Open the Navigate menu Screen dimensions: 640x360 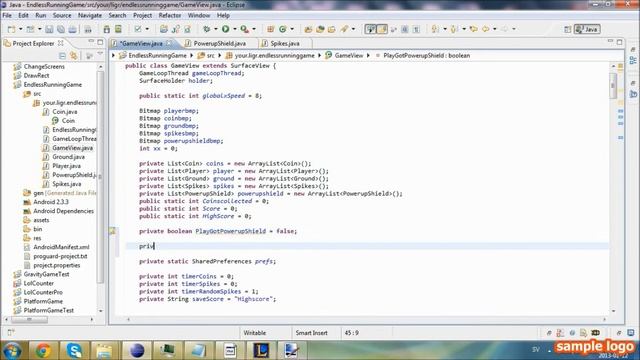pos(90,16)
